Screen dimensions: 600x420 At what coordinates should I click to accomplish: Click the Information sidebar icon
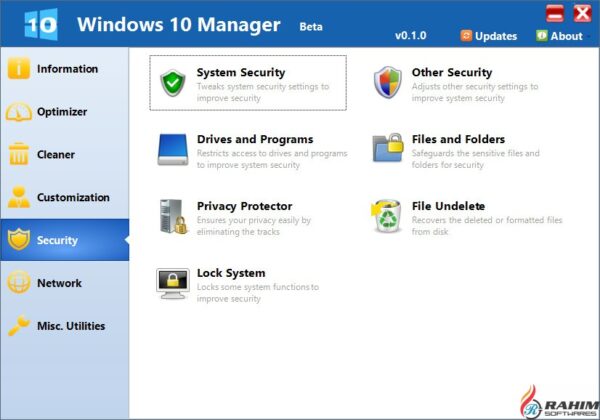[x=18, y=68]
